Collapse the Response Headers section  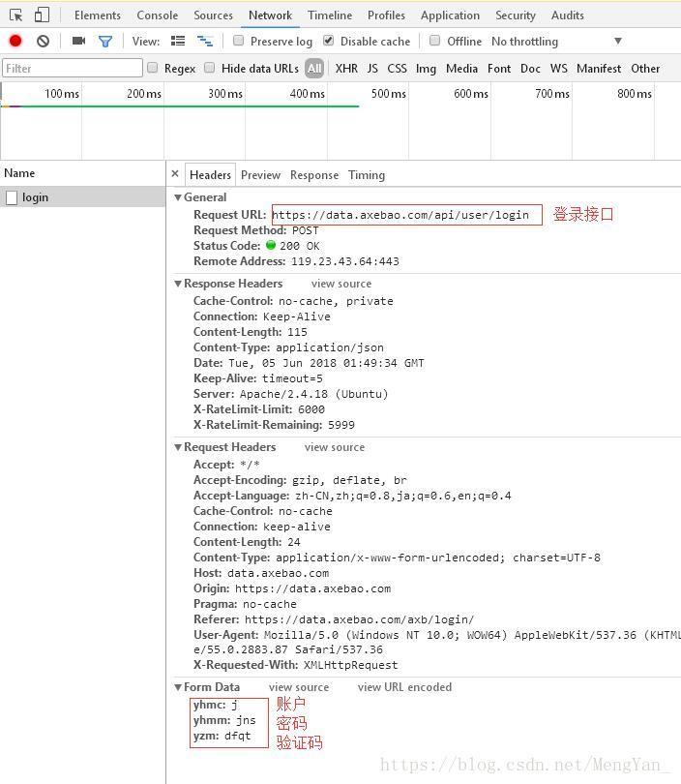(178, 284)
